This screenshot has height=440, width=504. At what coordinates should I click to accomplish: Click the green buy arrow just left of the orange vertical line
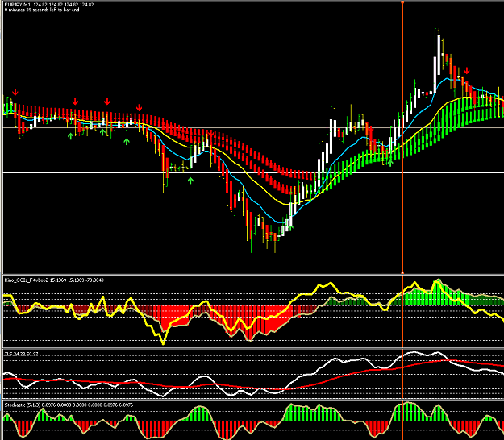[390, 163]
